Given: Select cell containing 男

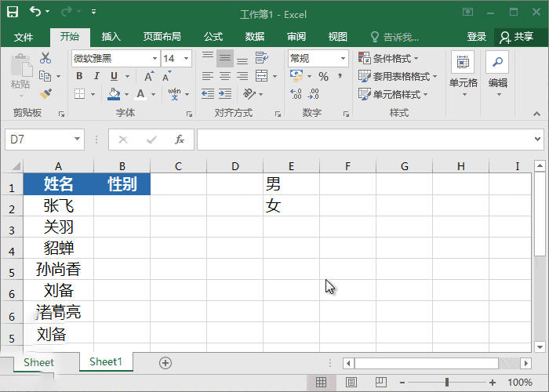Looking at the screenshot, I should point(291,183).
